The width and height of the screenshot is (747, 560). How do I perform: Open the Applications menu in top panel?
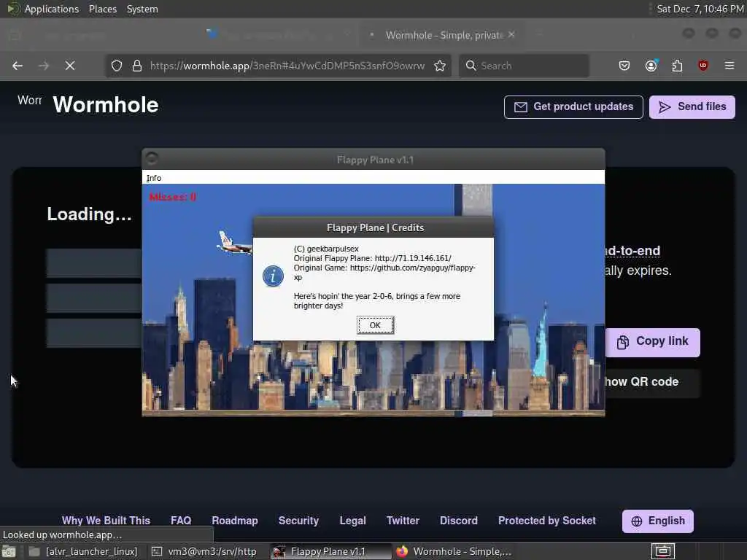(52, 9)
